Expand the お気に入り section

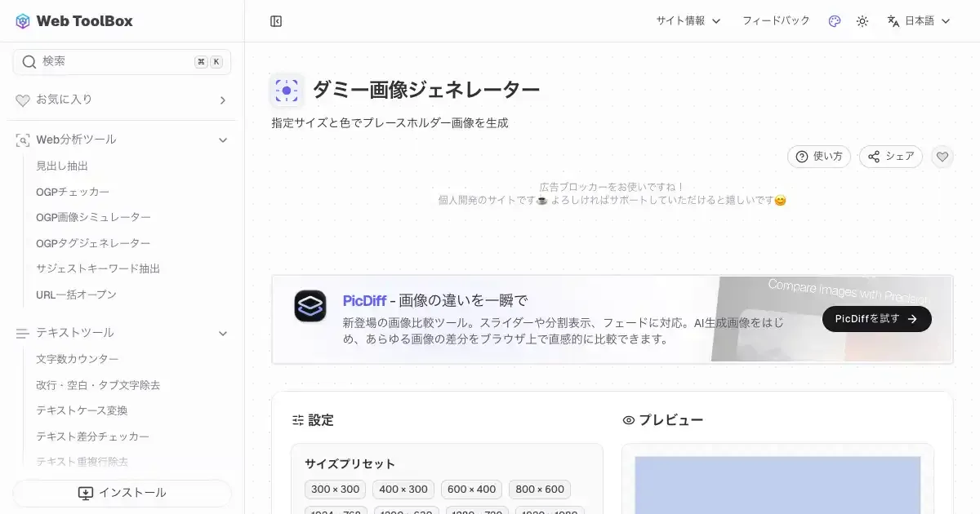point(222,100)
